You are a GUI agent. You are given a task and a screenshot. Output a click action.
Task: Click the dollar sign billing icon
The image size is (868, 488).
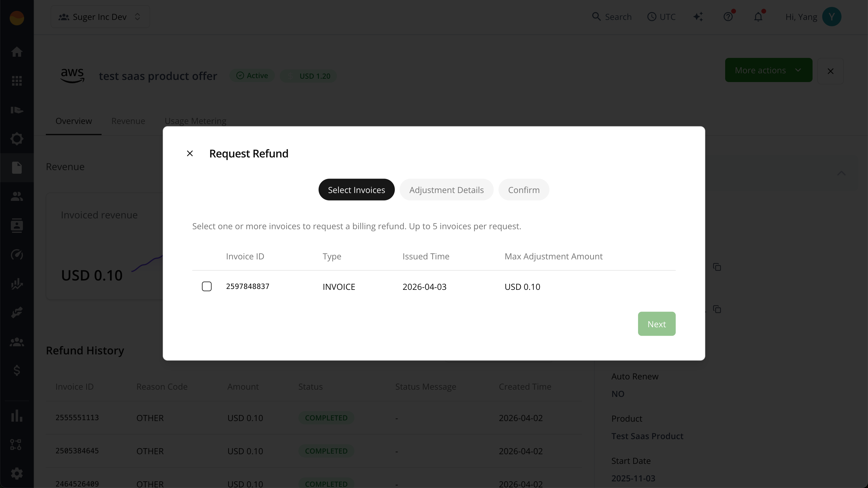coord(17,371)
